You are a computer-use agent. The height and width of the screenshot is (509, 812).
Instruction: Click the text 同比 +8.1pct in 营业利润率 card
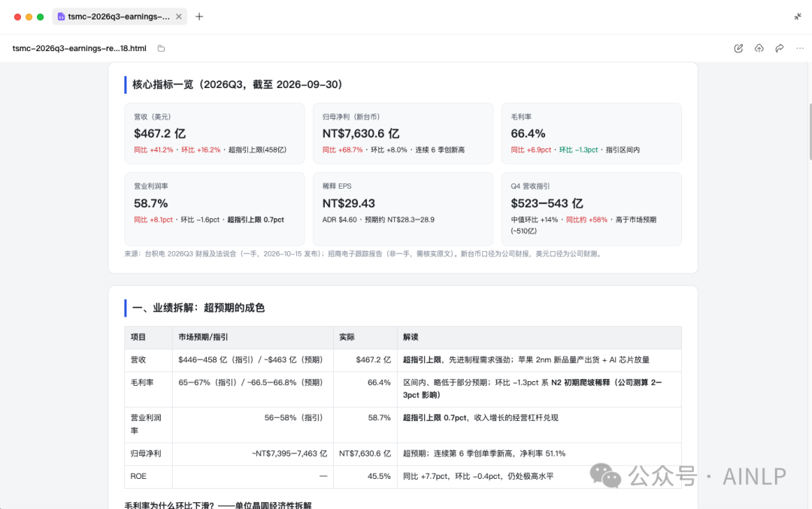[x=153, y=220]
